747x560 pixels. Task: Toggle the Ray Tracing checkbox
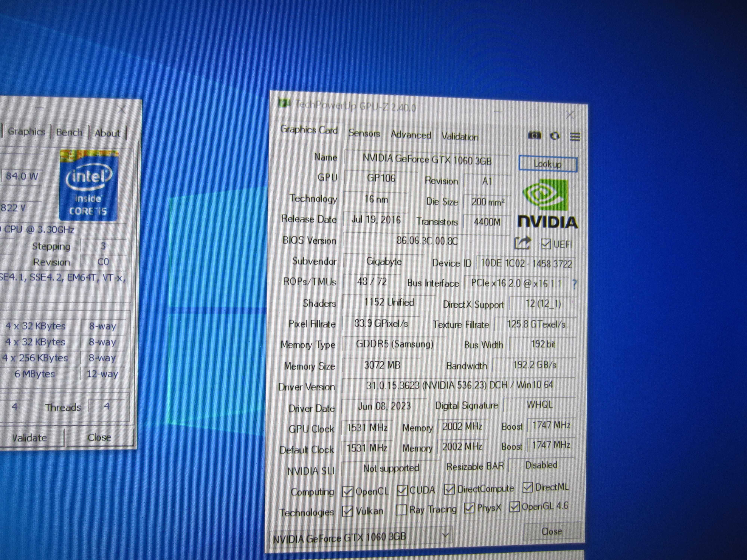(x=401, y=510)
